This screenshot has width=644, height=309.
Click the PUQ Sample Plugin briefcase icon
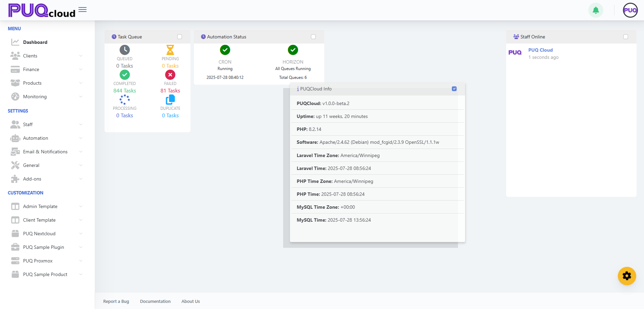point(15,247)
